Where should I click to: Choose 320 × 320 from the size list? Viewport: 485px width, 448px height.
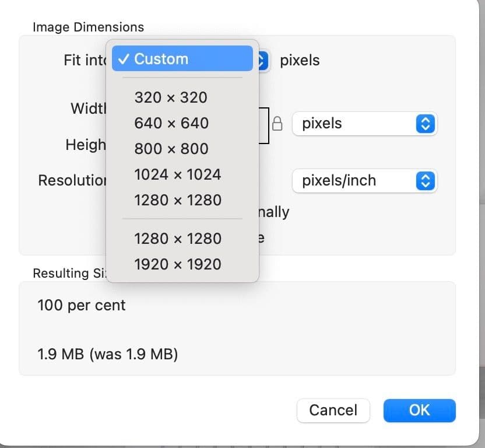[x=171, y=97]
